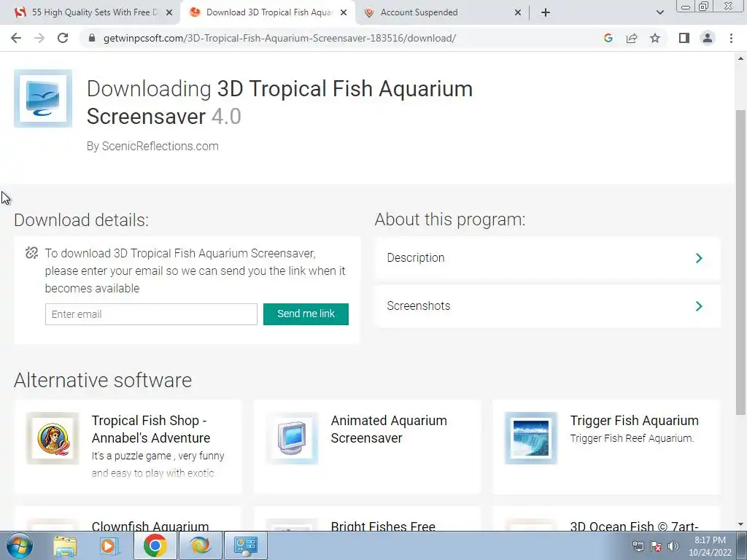Click the broken link icon in download details
This screenshot has height=560, width=747.
(32, 253)
